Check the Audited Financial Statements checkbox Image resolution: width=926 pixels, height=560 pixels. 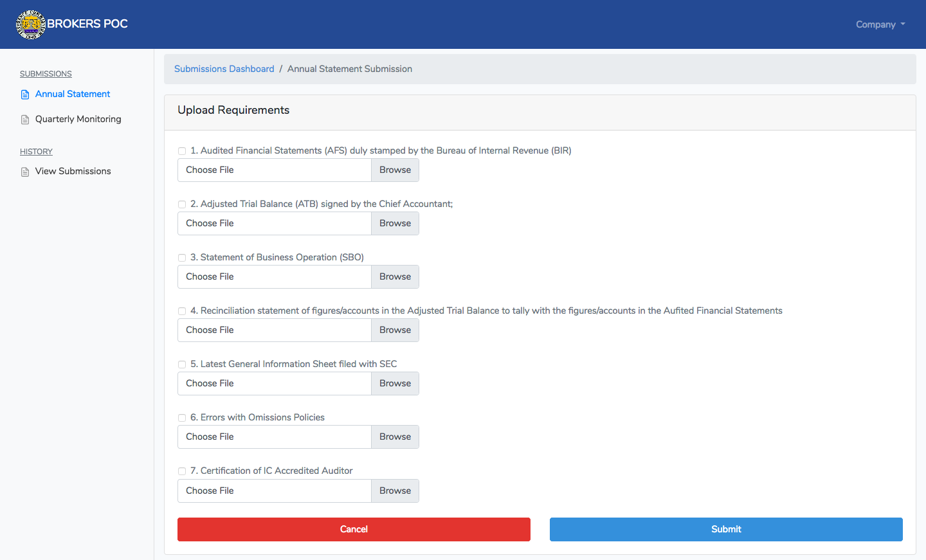[x=182, y=151]
